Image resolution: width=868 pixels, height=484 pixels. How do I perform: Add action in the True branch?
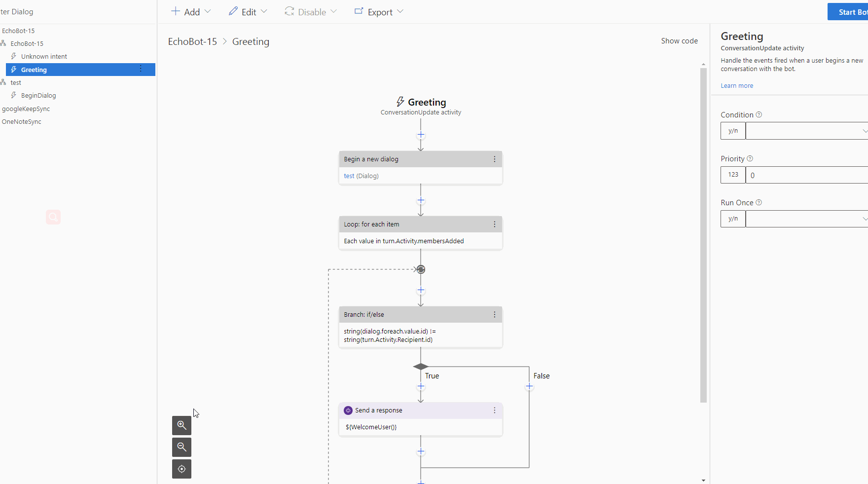pos(421,387)
